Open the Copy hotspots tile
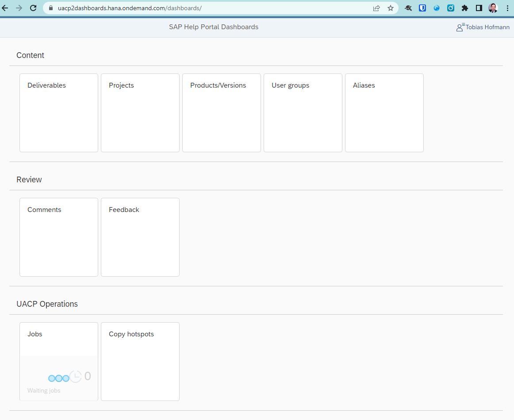This screenshot has width=514, height=420. (x=140, y=361)
